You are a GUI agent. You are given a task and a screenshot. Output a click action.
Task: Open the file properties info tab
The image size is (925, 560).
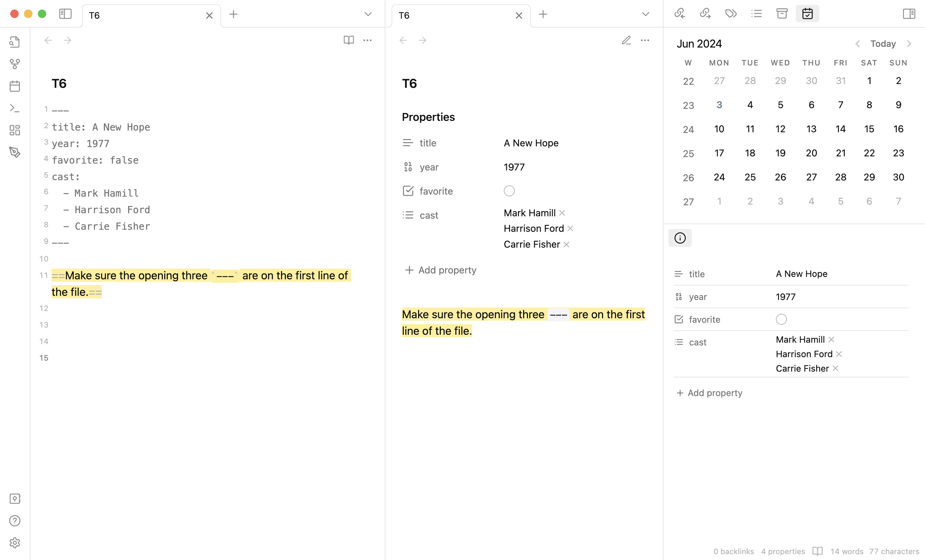(680, 238)
